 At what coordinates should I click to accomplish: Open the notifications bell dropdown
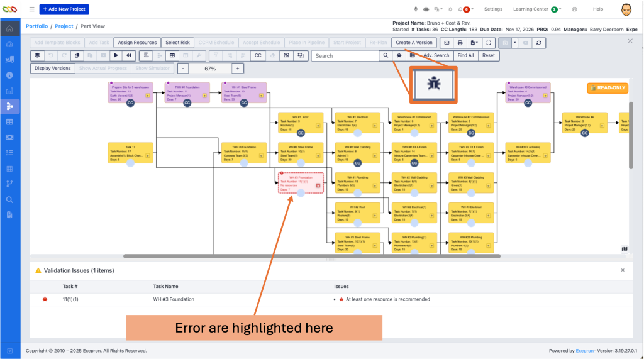[466, 9]
